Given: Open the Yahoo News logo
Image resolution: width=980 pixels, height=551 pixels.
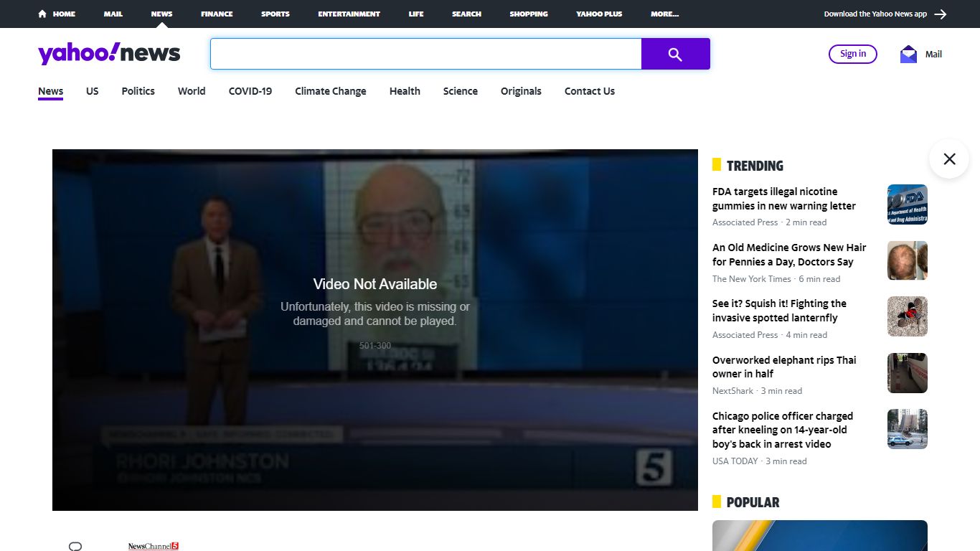Looking at the screenshot, I should click(x=109, y=54).
